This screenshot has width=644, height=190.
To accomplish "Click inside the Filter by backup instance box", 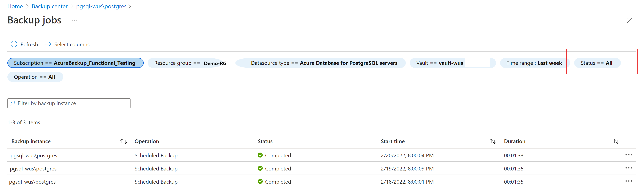I will pyautogui.click(x=69, y=103).
